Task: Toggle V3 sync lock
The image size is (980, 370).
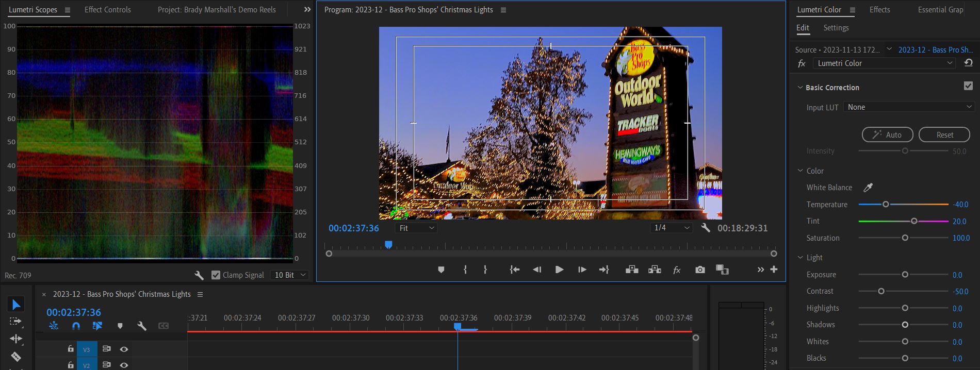Action: [107, 349]
